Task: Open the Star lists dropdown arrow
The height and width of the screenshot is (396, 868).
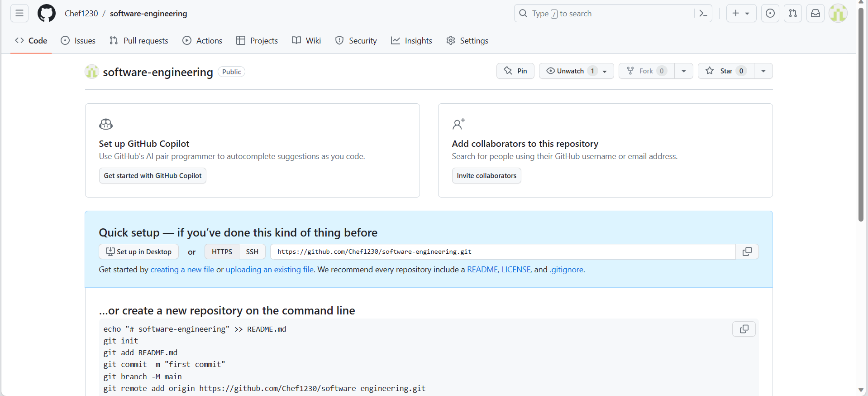Action: click(763, 71)
